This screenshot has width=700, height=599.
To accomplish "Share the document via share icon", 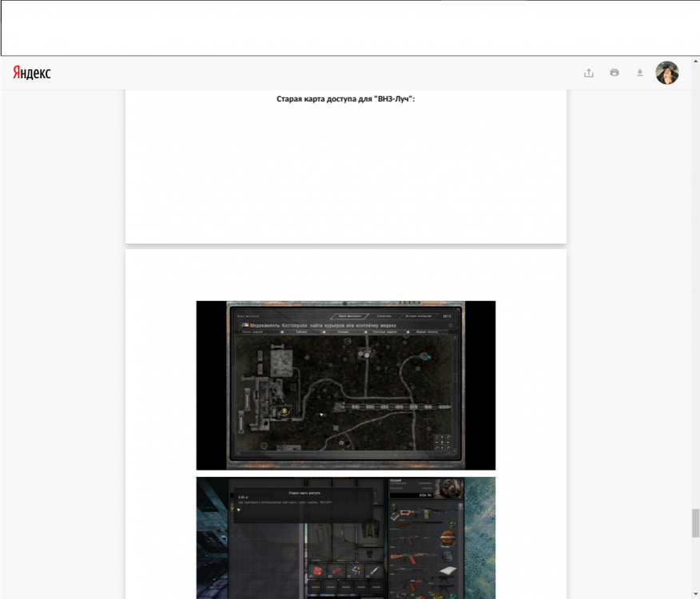I will [589, 73].
